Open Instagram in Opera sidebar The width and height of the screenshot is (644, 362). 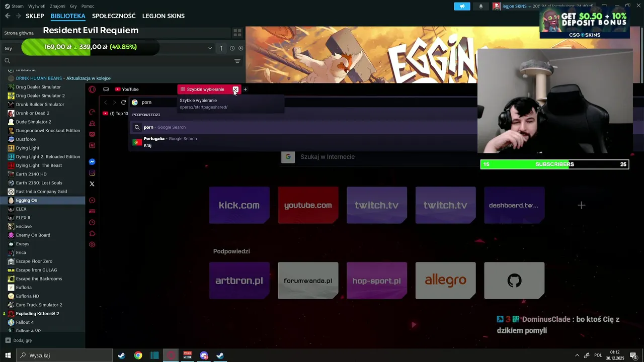pyautogui.click(x=92, y=173)
